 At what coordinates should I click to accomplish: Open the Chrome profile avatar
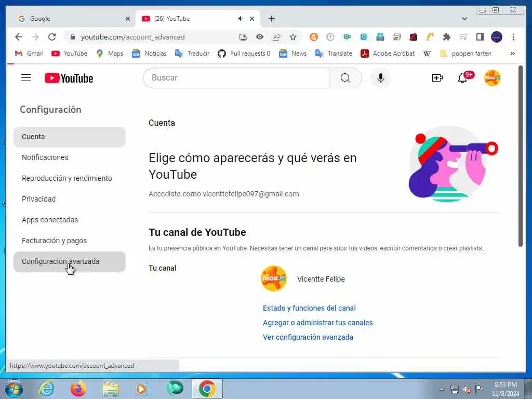[x=496, y=37]
